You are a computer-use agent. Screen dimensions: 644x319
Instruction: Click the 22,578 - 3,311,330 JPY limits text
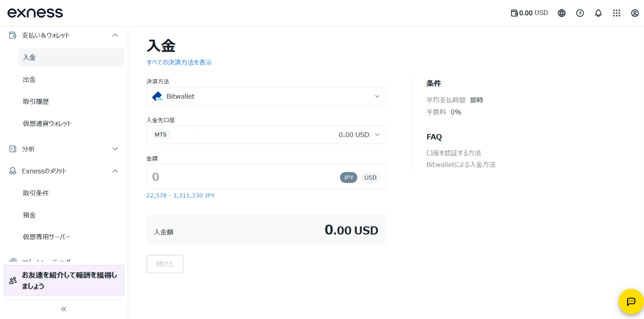click(x=180, y=196)
